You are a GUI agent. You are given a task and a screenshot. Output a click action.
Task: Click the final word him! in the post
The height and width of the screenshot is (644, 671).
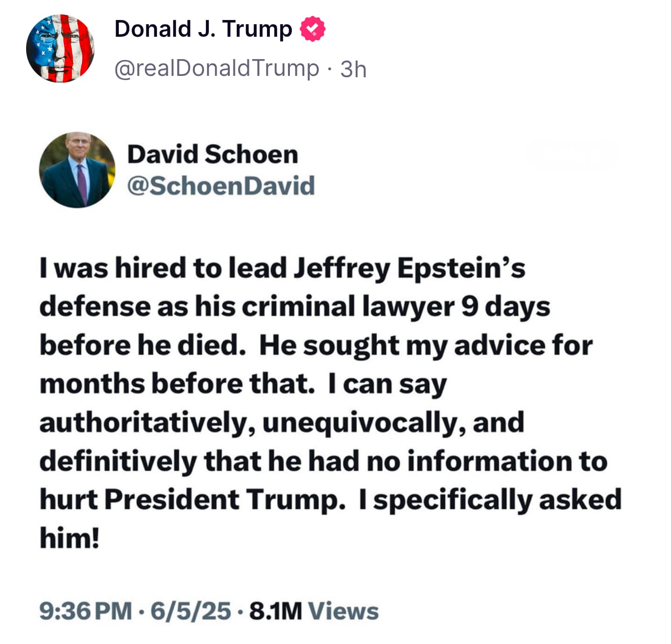pos(69,538)
